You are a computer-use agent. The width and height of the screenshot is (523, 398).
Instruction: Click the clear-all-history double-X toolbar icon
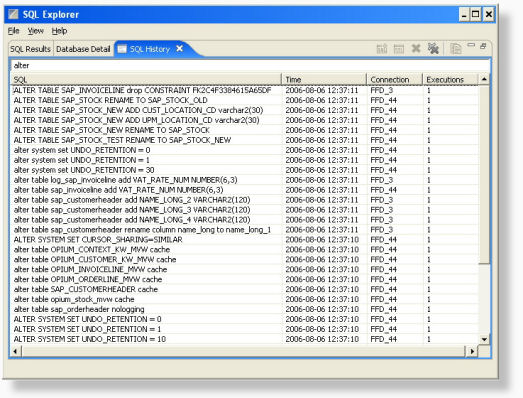coord(433,49)
